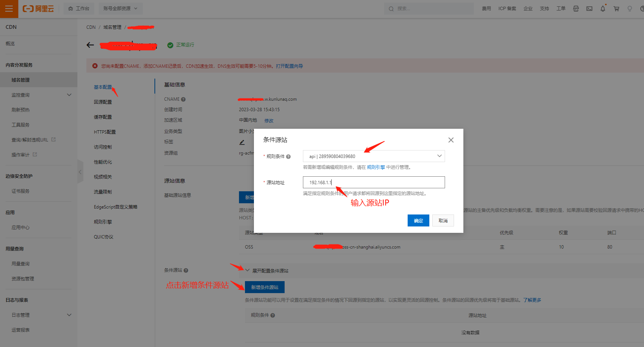This screenshot has width=644, height=347.
Task: Click weight value 10 in origin table
Action: (x=561, y=247)
